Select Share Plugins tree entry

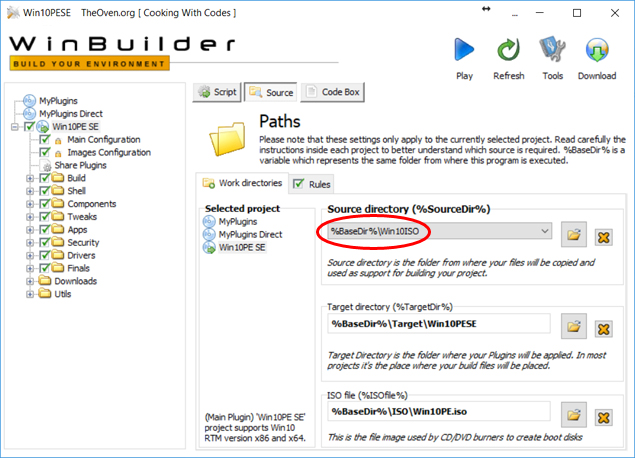point(80,165)
